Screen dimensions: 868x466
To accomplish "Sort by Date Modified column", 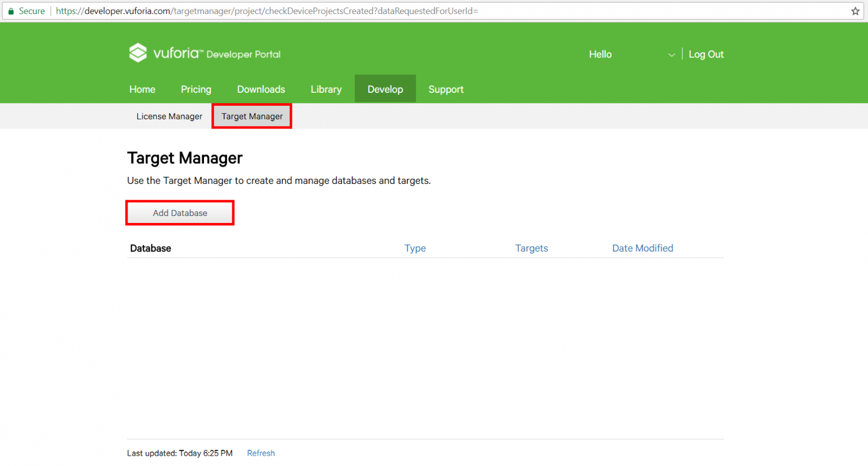I will pos(643,248).
